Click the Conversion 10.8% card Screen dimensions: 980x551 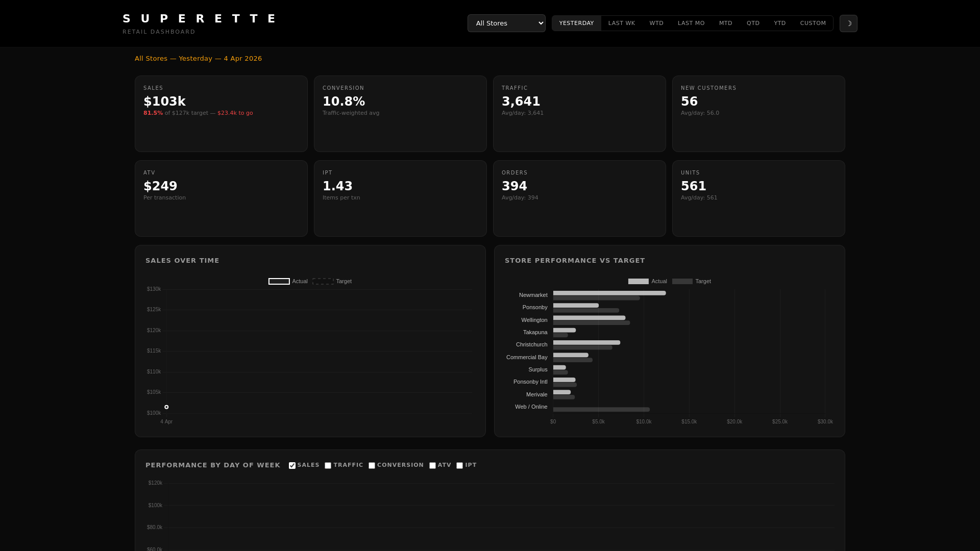[x=400, y=114]
